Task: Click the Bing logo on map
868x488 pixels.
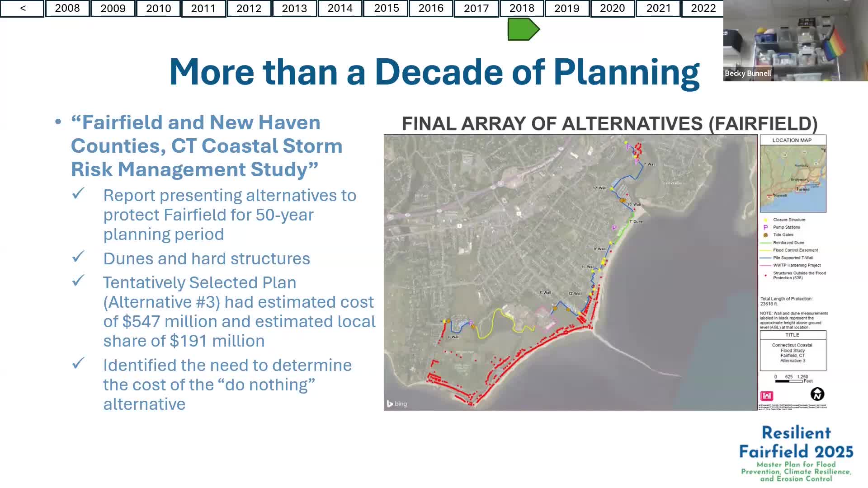Action: pos(397,404)
